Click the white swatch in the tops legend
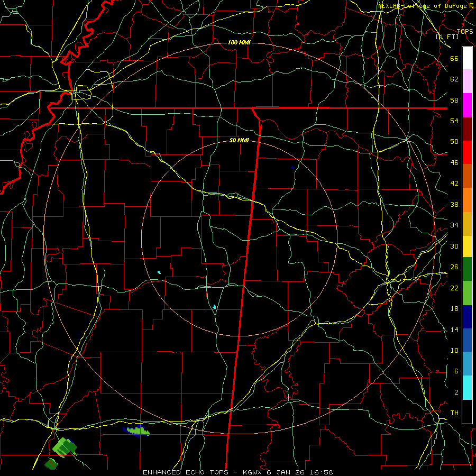The height and width of the screenshot is (476, 476). 467,58
